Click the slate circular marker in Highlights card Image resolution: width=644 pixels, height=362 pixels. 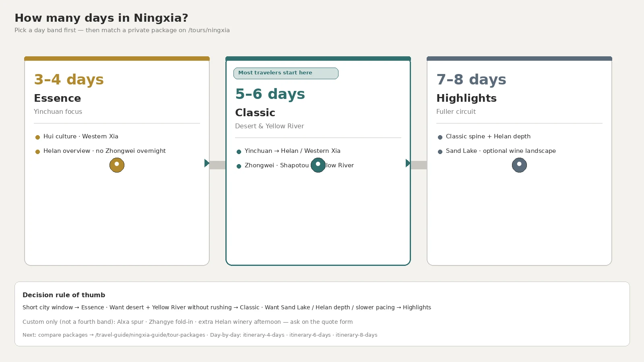coord(519,165)
